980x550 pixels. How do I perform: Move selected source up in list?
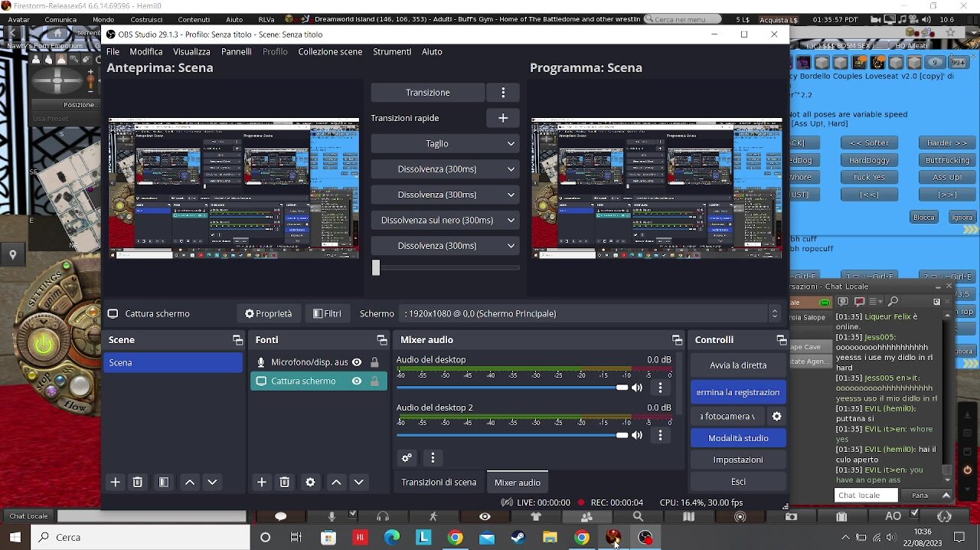click(336, 482)
